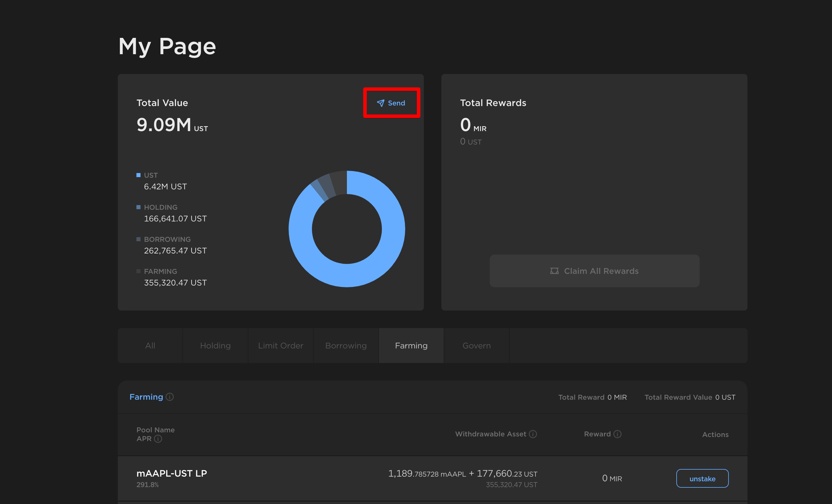This screenshot has height=504, width=832.
Task: Open the Govern tab
Action: pos(476,346)
